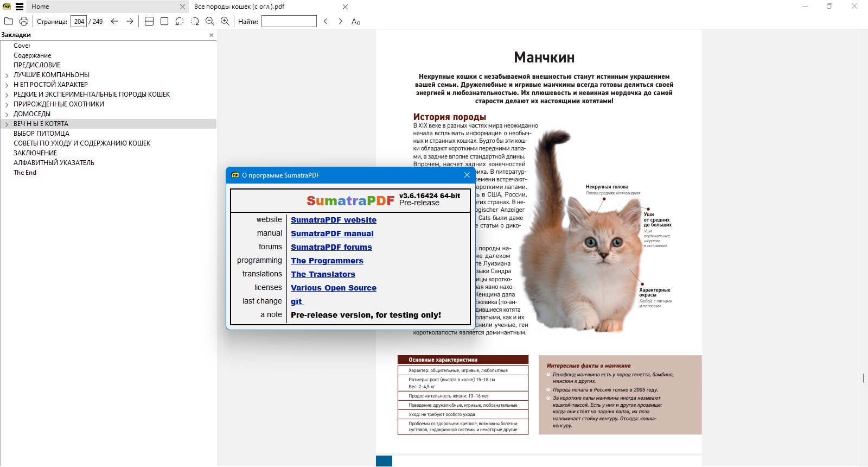This screenshot has width=868, height=467.
Task: Expand the ПРИРОЖДЕННЫЕ ОХОТНИКИ bookmark
Action: pos(7,105)
